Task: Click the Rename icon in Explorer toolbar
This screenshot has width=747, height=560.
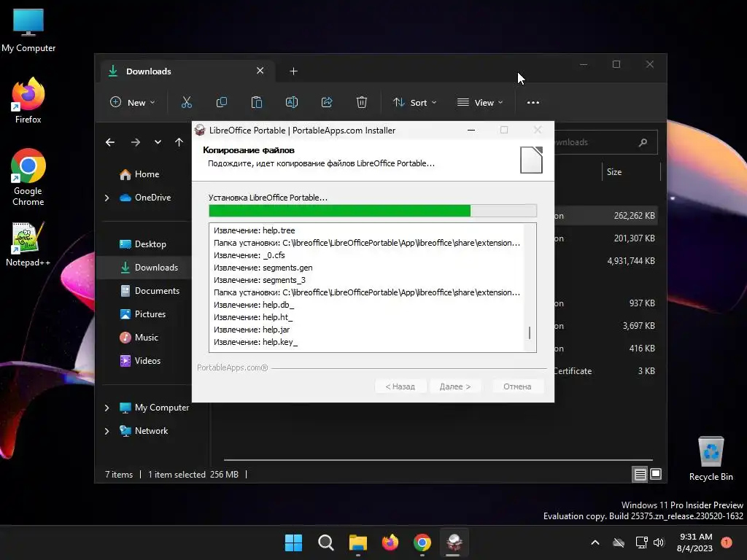Action: tap(292, 102)
